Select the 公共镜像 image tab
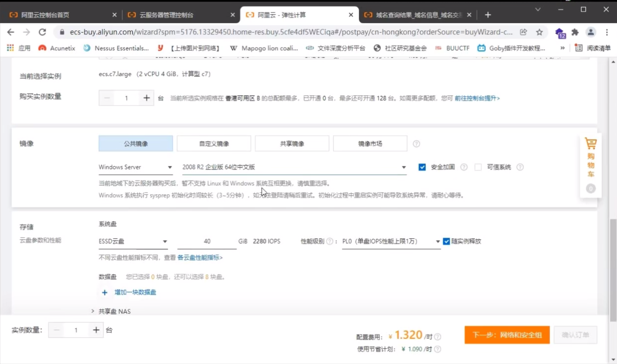The image size is (617, 364). tap(136, 143)
